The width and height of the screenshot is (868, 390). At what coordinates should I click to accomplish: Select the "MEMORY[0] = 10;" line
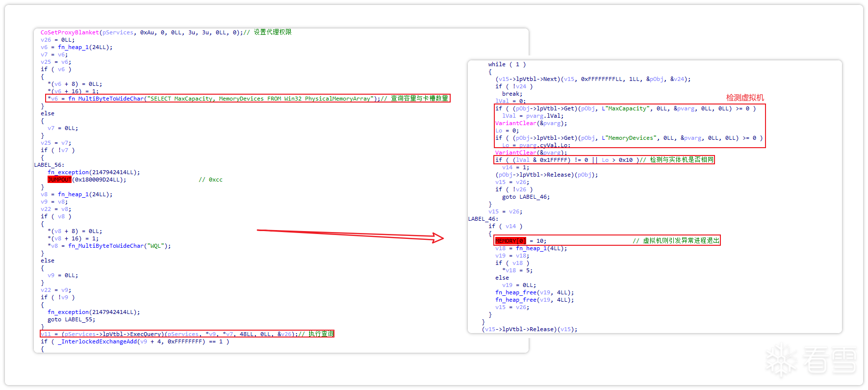(x=607, y=241)
